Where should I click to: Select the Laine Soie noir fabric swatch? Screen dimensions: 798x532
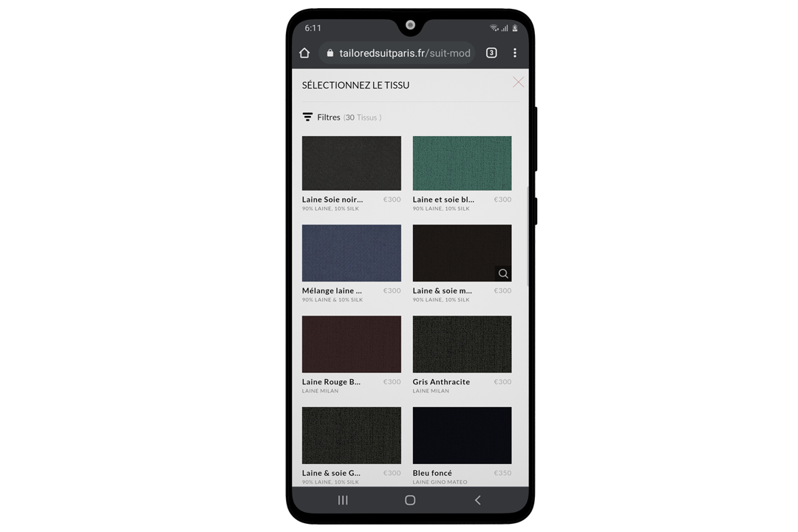tap(352, 163)
